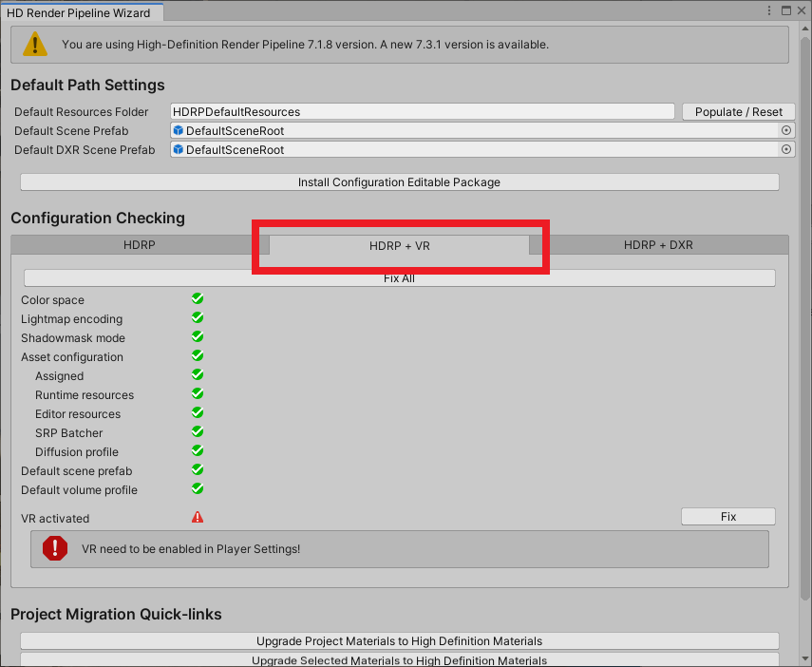Screen dimensions: 812x667
Task: Switch to the HDRP + VR tab
Action: [x=399, y=246]
